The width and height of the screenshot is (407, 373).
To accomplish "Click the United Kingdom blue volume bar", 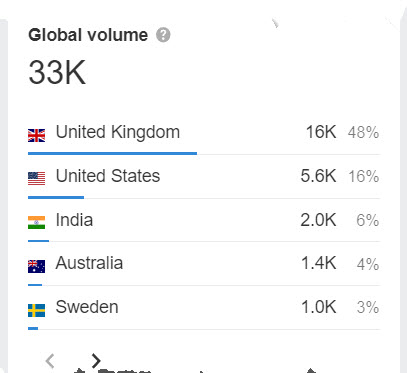I will pyautogui.click(x=112, y=153).
